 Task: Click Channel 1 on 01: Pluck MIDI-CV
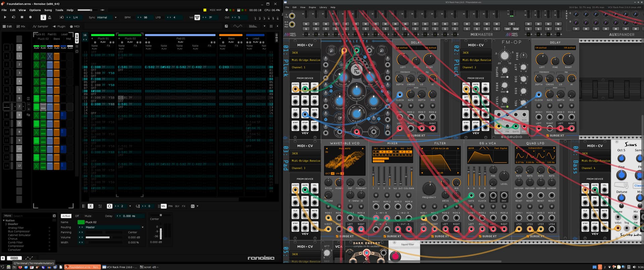306,67
